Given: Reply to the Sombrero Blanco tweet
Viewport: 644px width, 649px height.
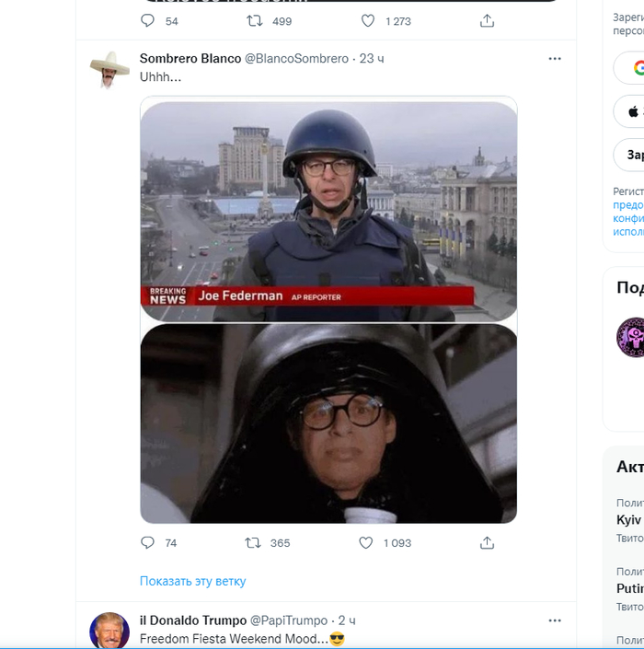Looking at the screenshot, I should click(147, 543).
